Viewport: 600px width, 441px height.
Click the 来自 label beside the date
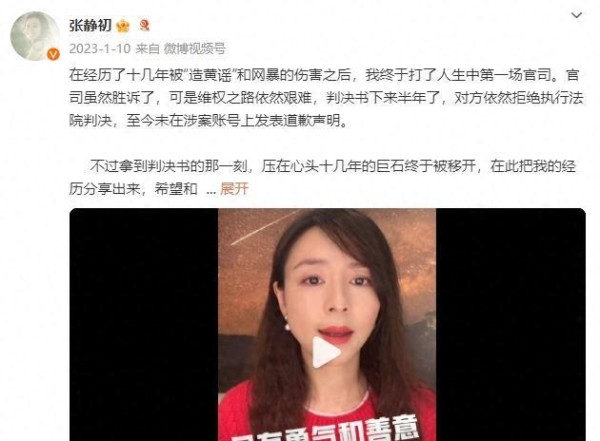pos(147,49)
